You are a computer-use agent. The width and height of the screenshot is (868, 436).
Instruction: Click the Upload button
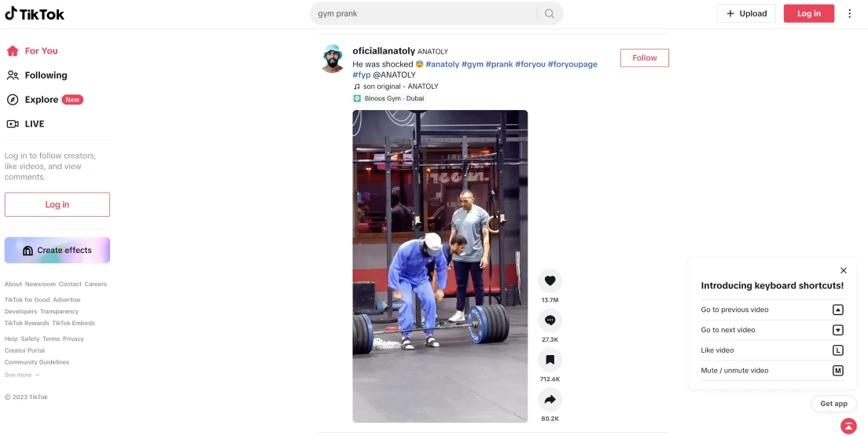(x=746, y=14)
